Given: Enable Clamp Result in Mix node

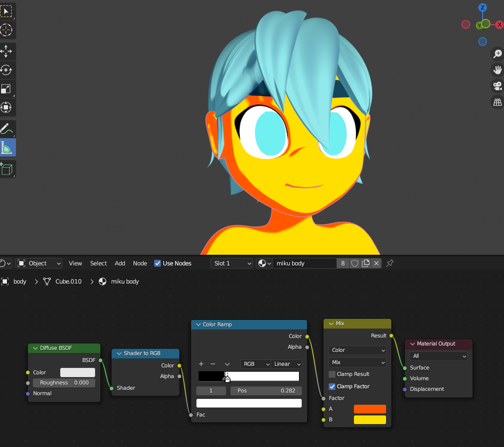Looking at the screenshot, I should (332, 374).
